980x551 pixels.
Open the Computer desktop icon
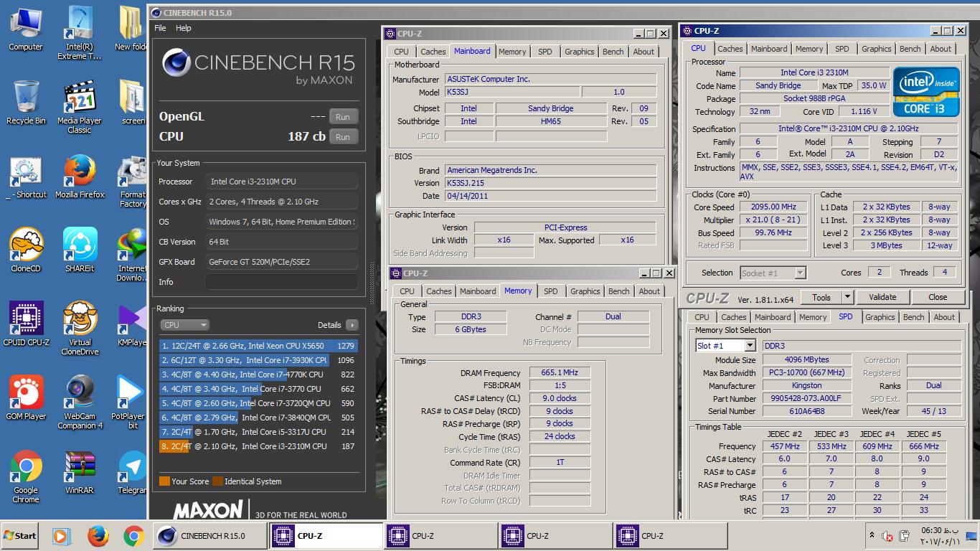(26, 29)
